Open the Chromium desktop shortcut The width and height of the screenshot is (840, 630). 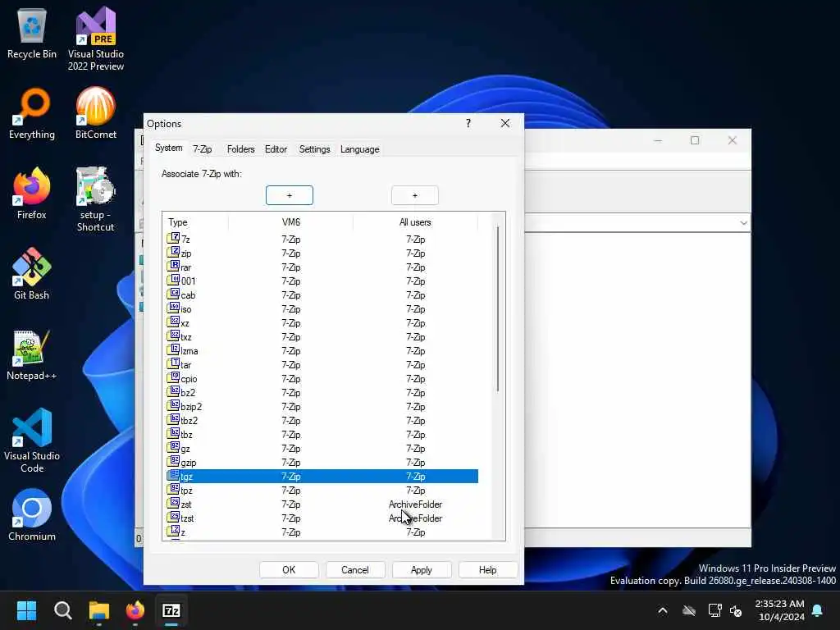pyautogui.click(x=32, y=515)
